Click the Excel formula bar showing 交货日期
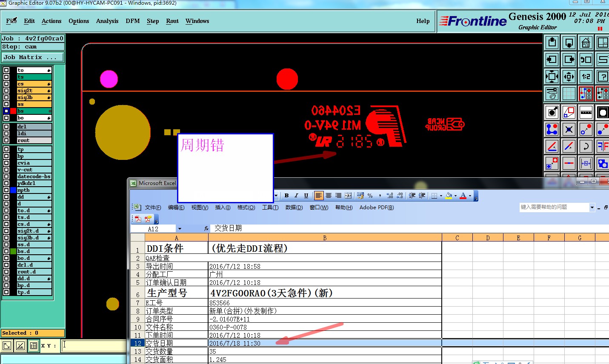This screenshot has width=609, height=364. pyautogui.click(x=409, y=229)
